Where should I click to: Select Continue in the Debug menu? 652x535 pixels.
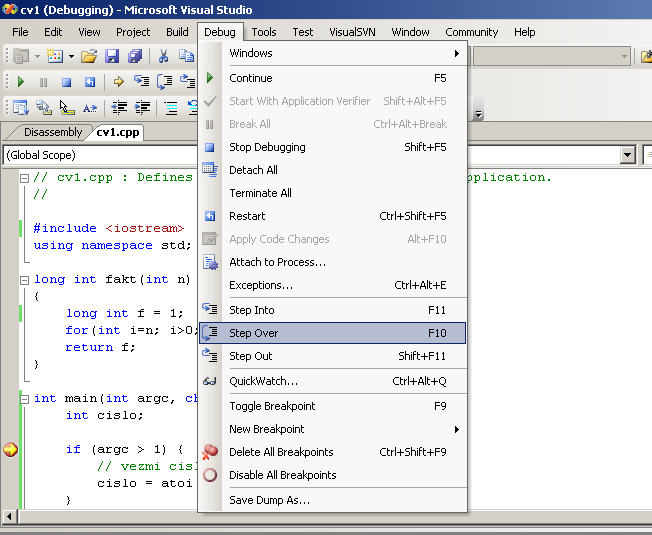coord(332,78)
